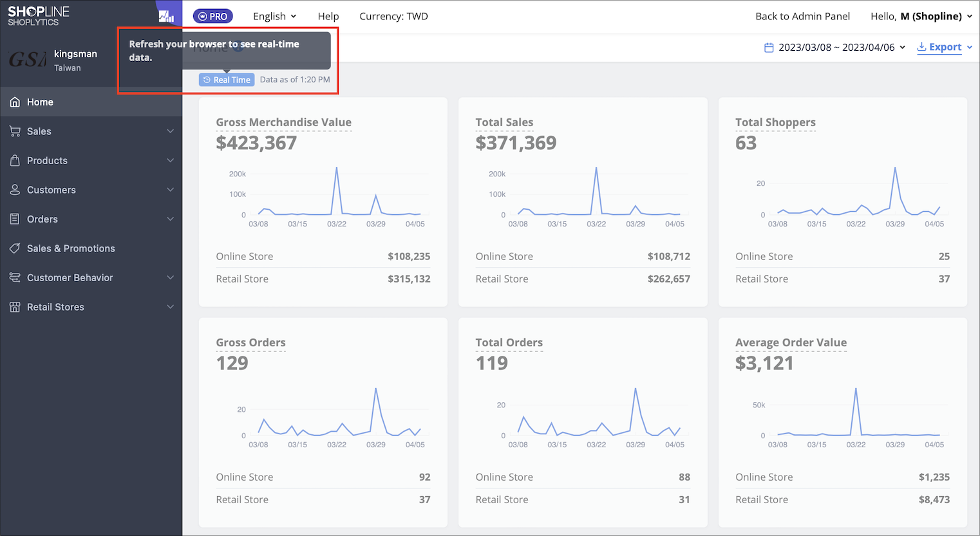
Task: Click the kingsman store logo
Action: [x=27, y=60]
